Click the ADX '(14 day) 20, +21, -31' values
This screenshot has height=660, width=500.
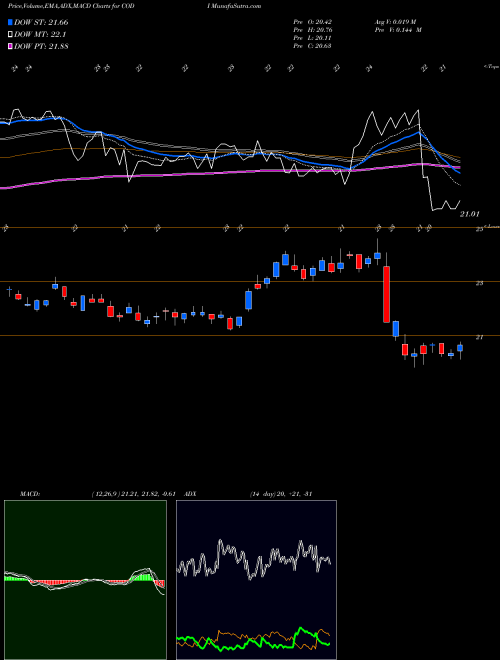point(281,494)
